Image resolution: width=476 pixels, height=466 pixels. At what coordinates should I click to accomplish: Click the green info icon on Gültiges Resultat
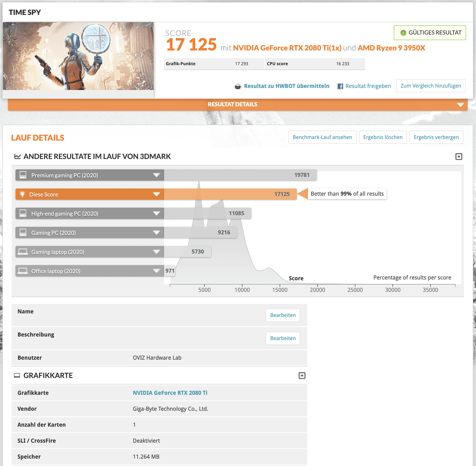tap(403, 33)
